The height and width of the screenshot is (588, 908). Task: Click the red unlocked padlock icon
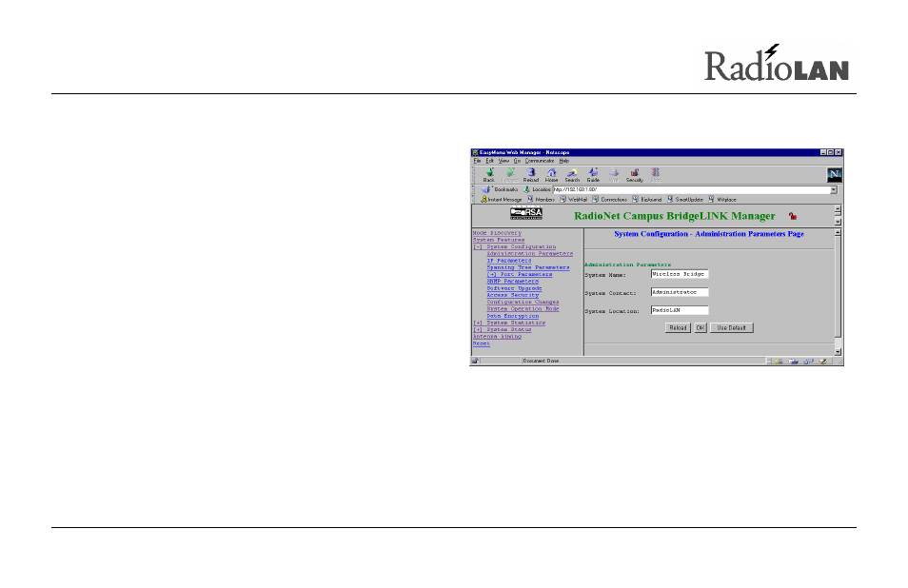click(793, 216)
